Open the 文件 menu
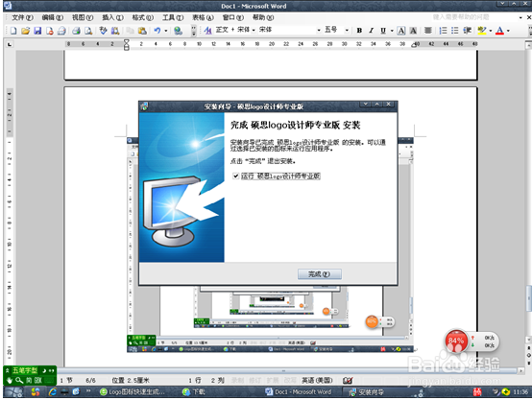This screenshot has height=400, width=532. pyautogui.click(x=22, y=17)
